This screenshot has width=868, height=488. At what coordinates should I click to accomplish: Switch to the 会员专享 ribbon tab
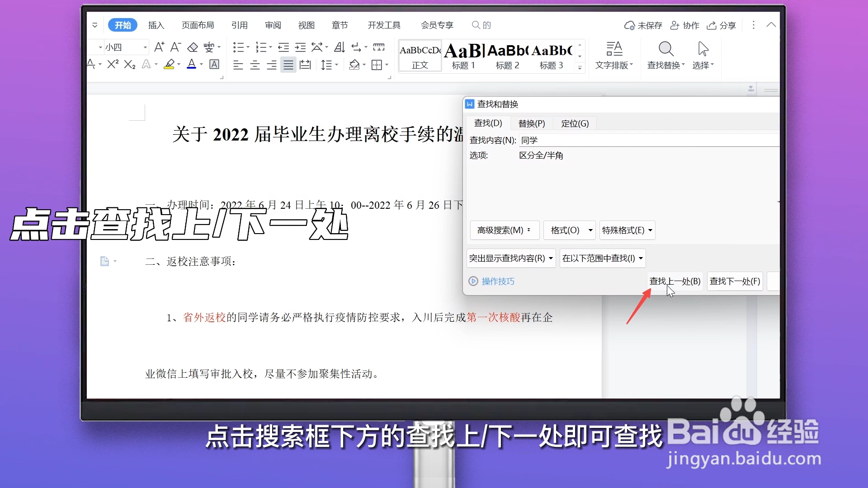(x=437, y=25)
